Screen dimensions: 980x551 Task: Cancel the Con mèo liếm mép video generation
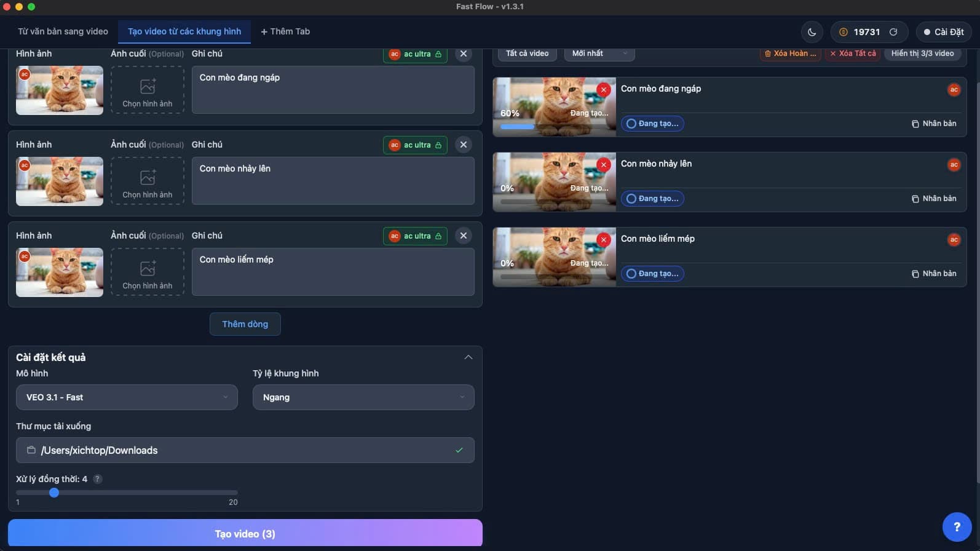click(604, 240)
